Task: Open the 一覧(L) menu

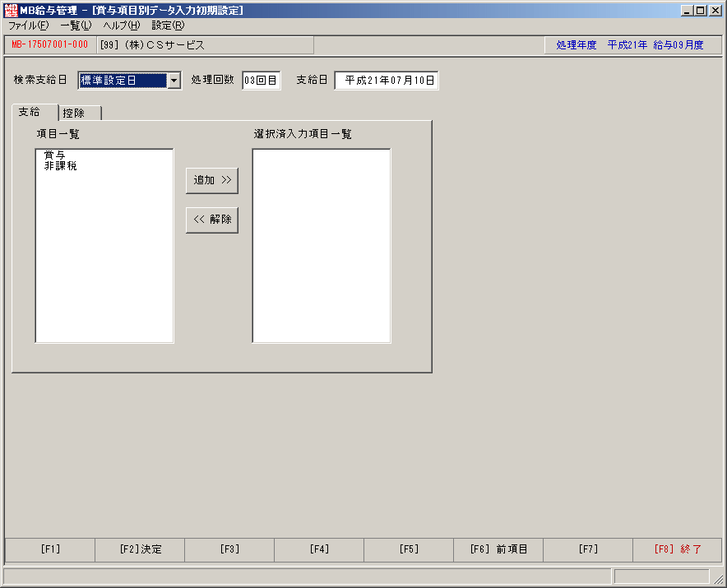Action: [76, 25]
